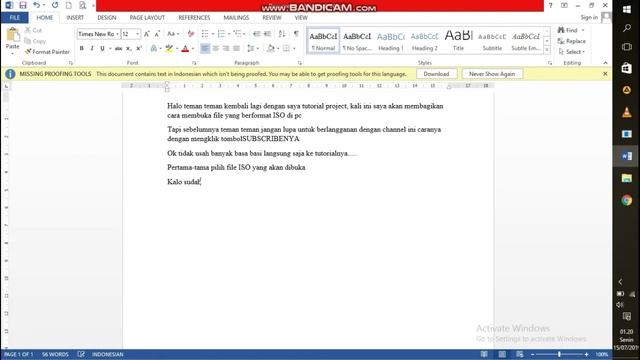Screen dimensions: 640x360
Task: Toggle underline formatting
Action: coord(102,49)
